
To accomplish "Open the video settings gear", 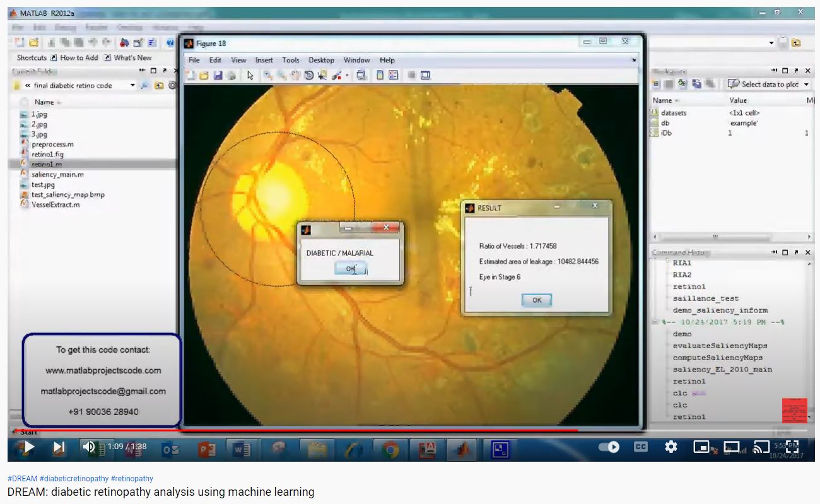I will (671, 447).
